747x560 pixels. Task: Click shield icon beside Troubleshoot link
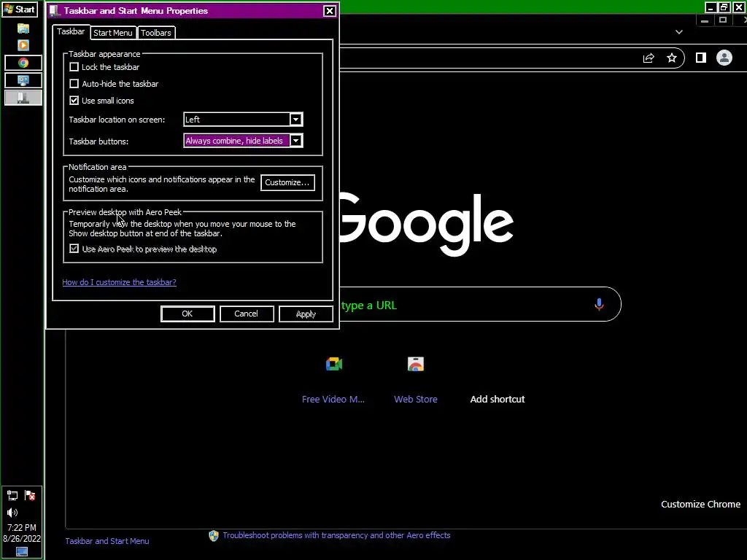pyautogui.click(x=214, y=536)
